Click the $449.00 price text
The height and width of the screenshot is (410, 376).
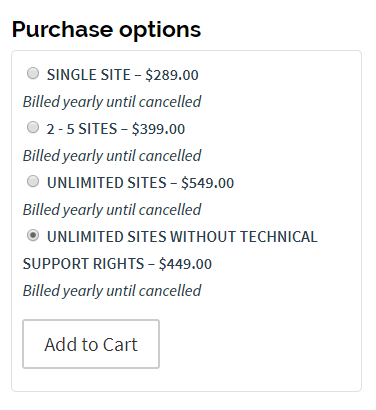point(185,264)
